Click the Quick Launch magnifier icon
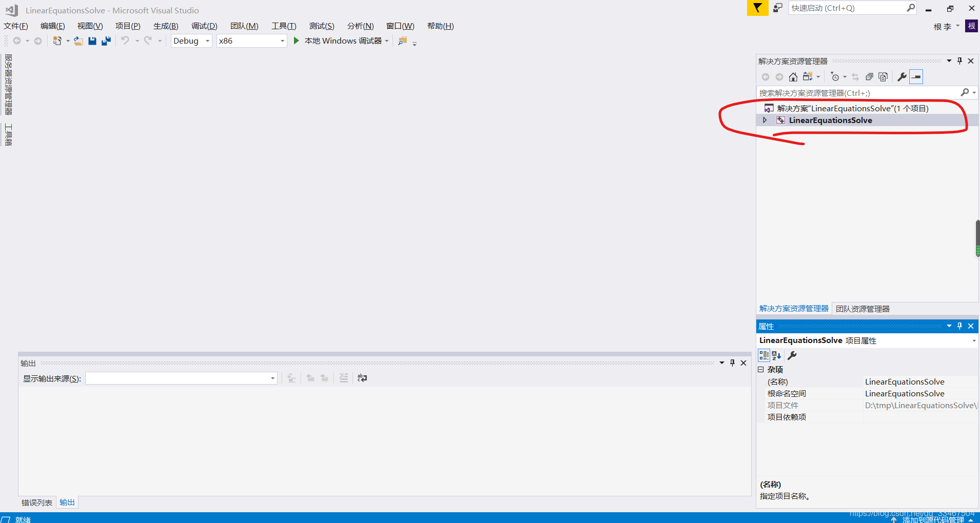 click(x=911, y=8)
